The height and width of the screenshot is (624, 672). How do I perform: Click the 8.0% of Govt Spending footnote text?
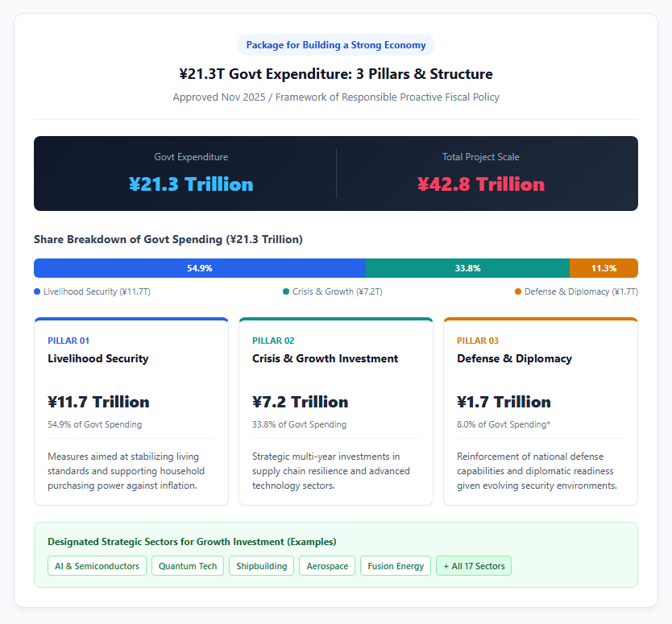[504, 424]
